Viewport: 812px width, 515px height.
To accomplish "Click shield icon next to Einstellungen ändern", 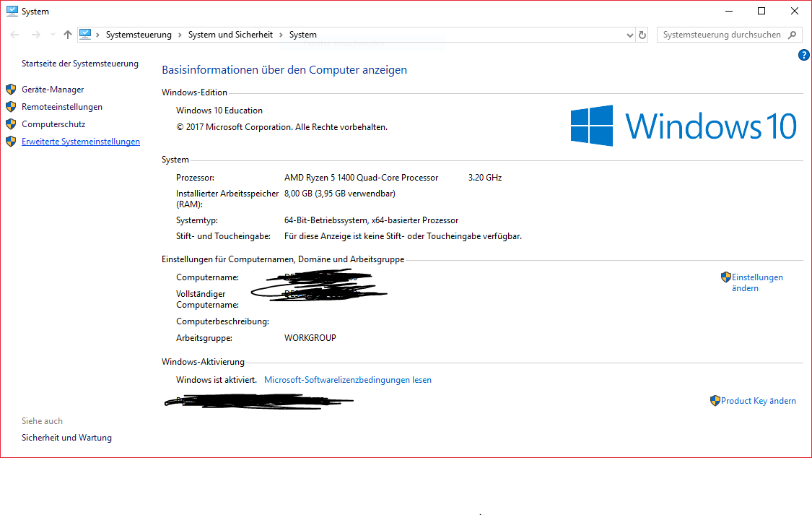I will [x=725, y=277].
